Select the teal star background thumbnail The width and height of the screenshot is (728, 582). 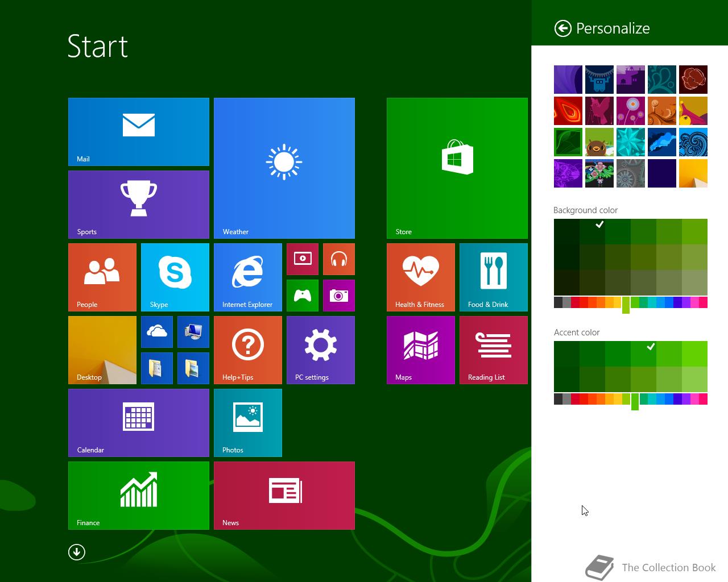pyautogui.click(x=631, y=142)
